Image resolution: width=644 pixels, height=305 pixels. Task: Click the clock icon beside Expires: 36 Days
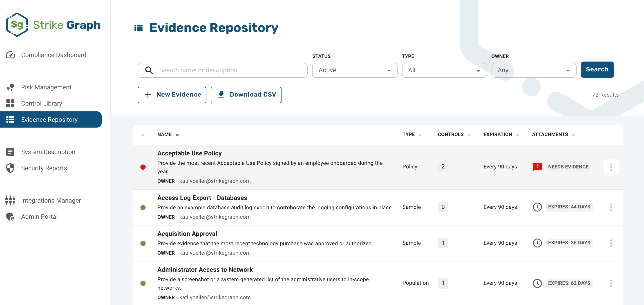(537, 243)
